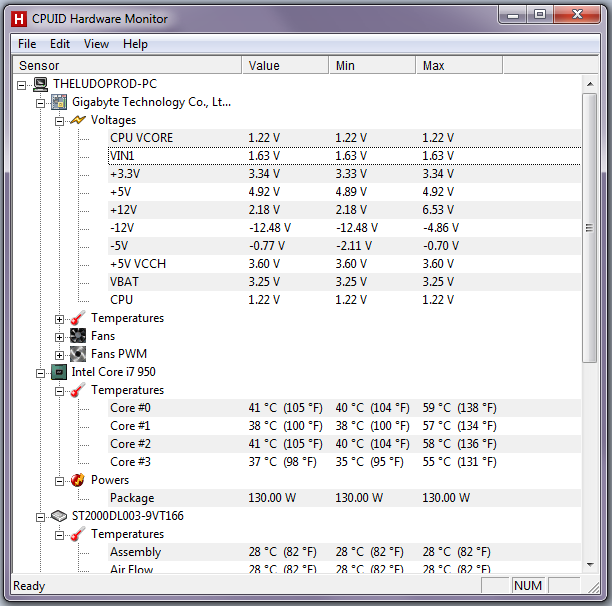This screenshot has width=612, height=606.
Task: Click the Fans category fan icon
Action: click(78, 336)
